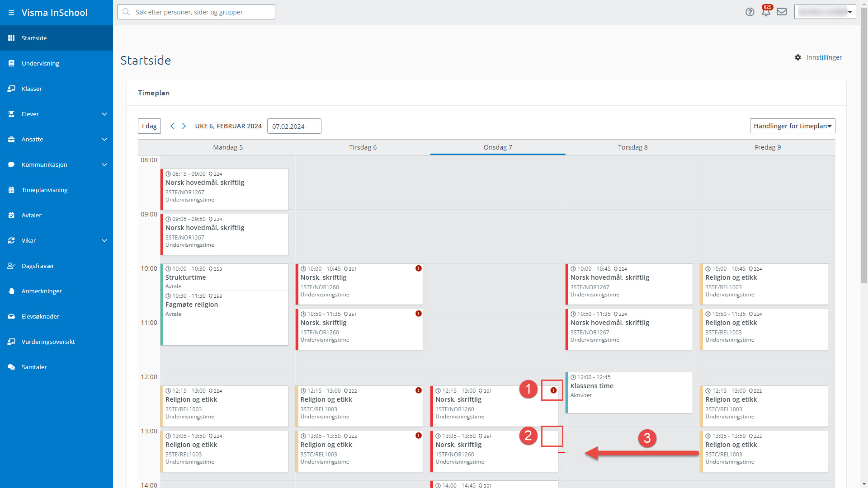
Task: Expand the Elever submenu chevron
Action: tap(104, 114)
